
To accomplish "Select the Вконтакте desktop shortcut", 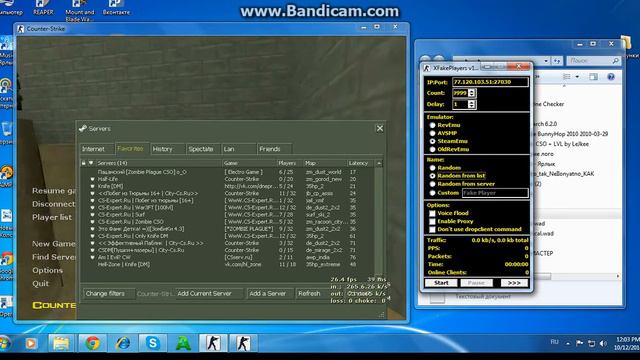I will [116, 8].
